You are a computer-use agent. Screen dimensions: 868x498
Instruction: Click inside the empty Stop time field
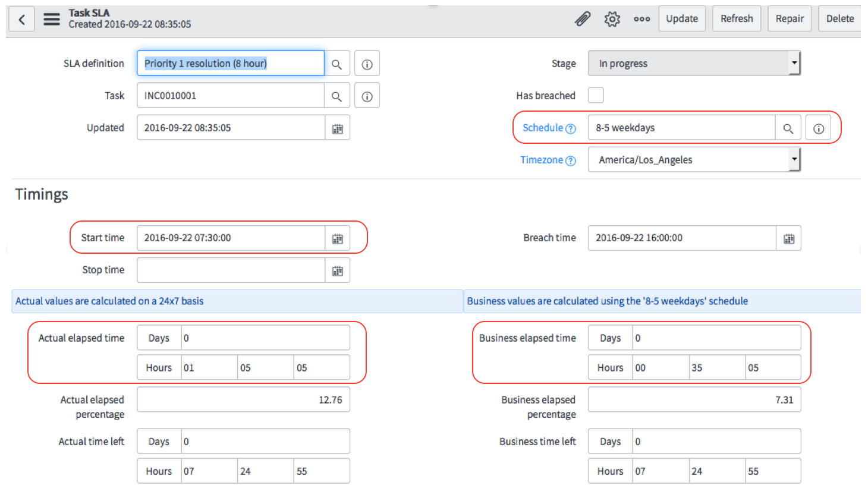(231, 270)
